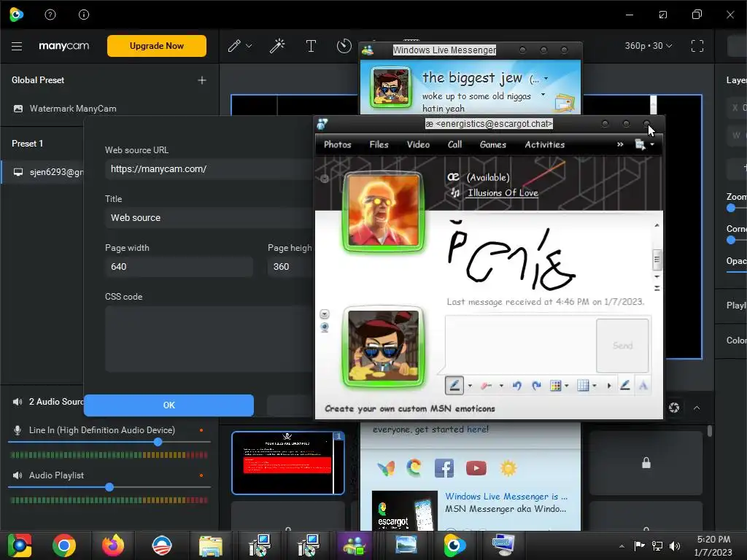747x560 pixels.
Task: Open the ManyCam hamburger menu
Action: [17, 46]
